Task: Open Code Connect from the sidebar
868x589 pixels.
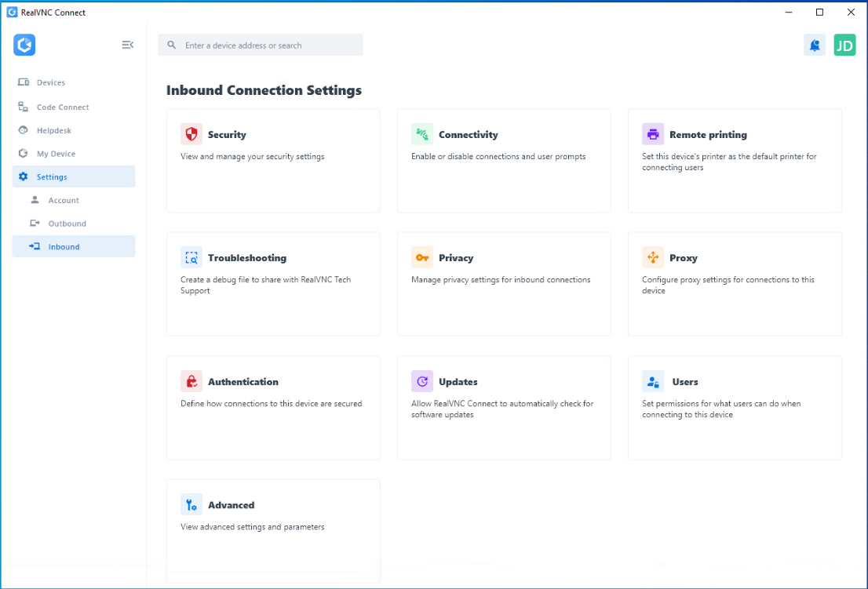Action: coord(63,107)
